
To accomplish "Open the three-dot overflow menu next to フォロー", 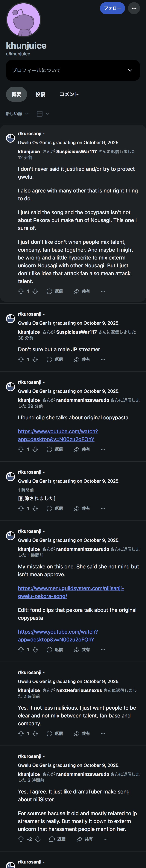I will [x=134, y=8].
